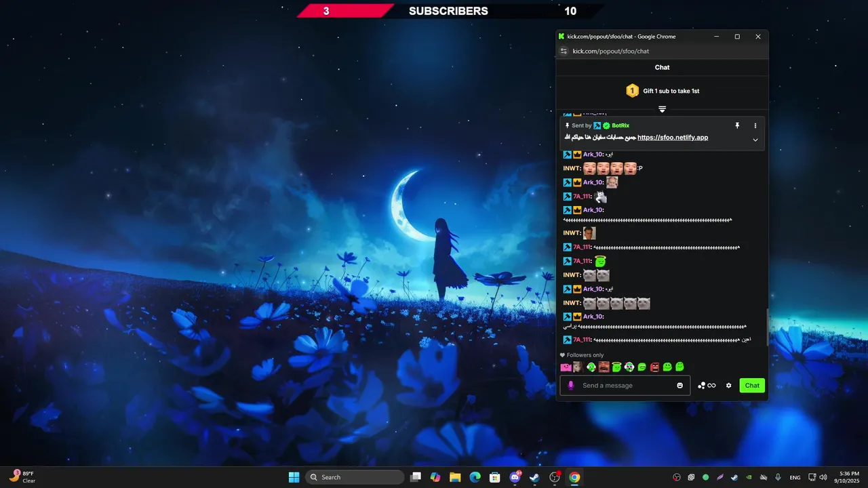The height and width of the screenshot is (488, 868).
Task: Click the chat scrollbar thumb
Action: [x=768, y=328]
